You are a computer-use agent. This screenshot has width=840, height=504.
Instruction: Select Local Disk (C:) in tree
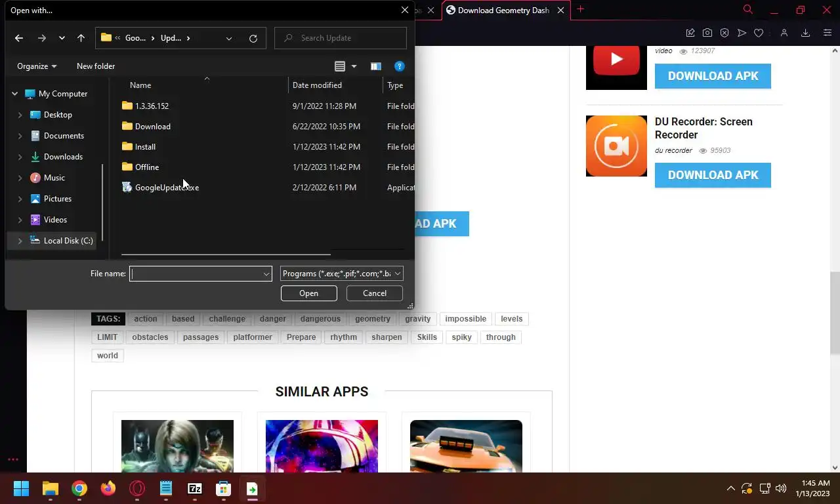68,241
